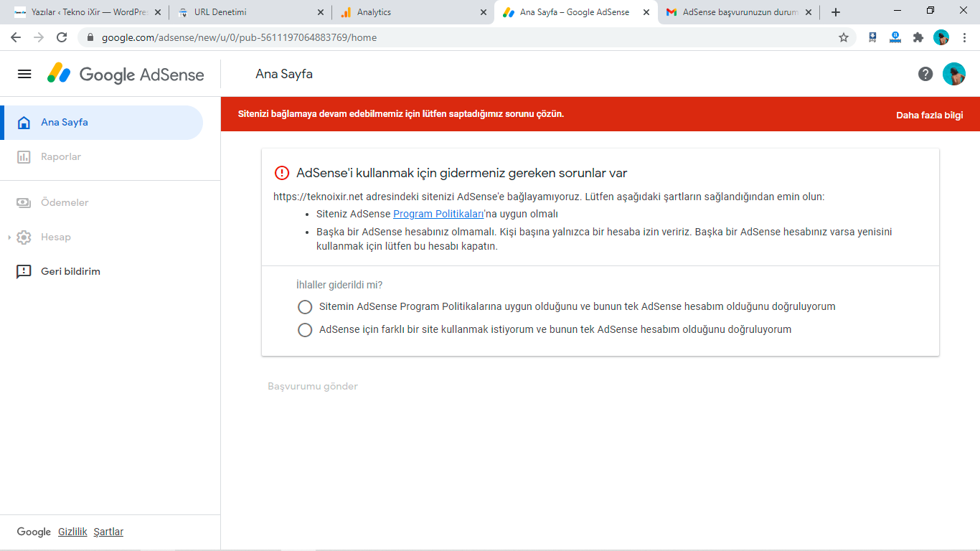Click the site padlock icon
The height and width of the screenshot is (551, 980).
tap(90, 37)
